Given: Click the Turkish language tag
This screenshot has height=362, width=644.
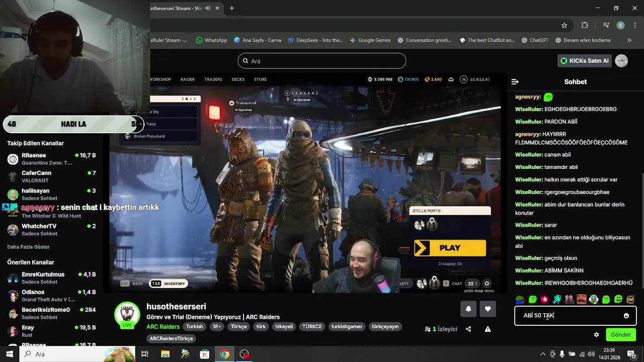Looking at the screenshot, I should click(x=195, y=327).
